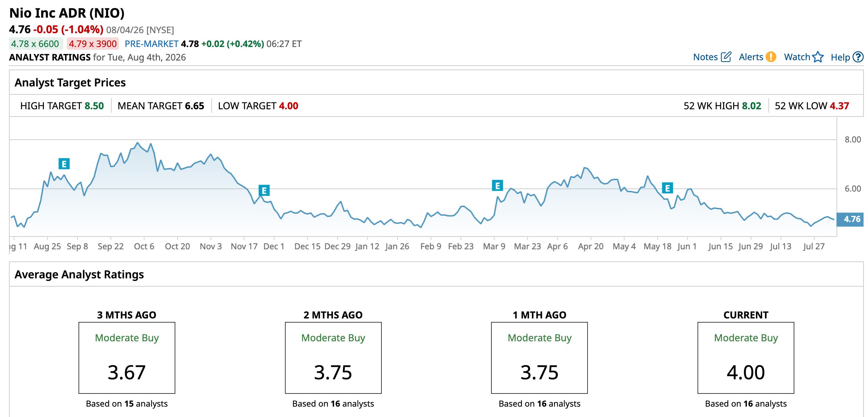Image resolution: width=868 pixels, height=417 pixels.
Task: Click the 1 MTH AGO rating score 3.75
Action: point(539,372)
